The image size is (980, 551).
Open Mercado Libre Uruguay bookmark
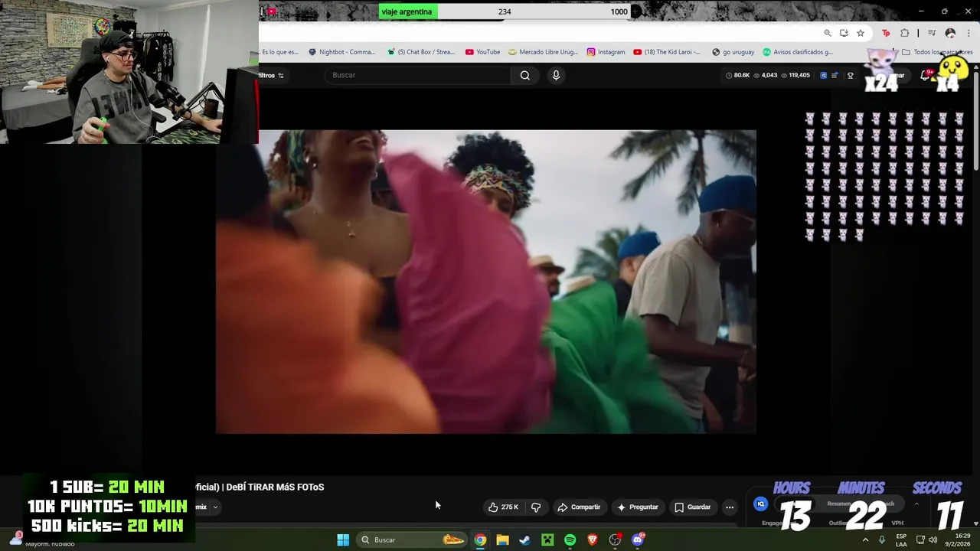point(544,52)
